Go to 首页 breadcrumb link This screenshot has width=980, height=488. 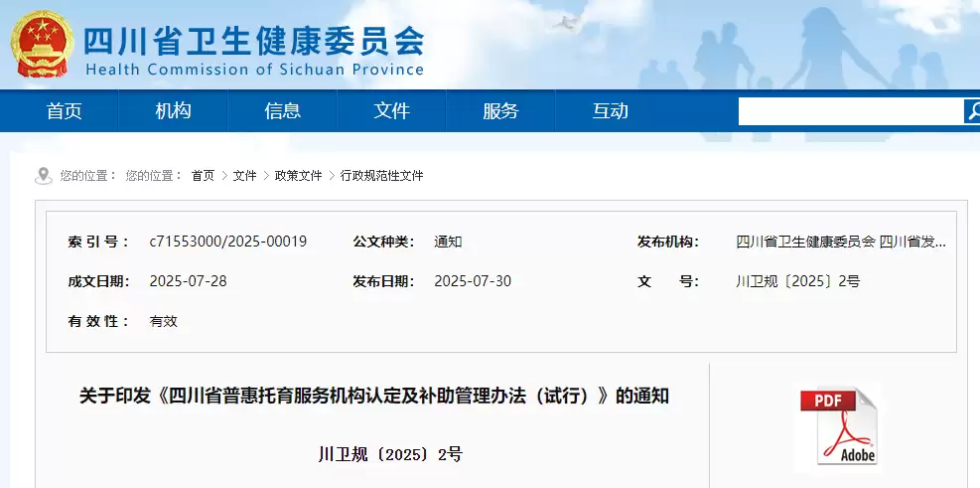click(203, 176)
